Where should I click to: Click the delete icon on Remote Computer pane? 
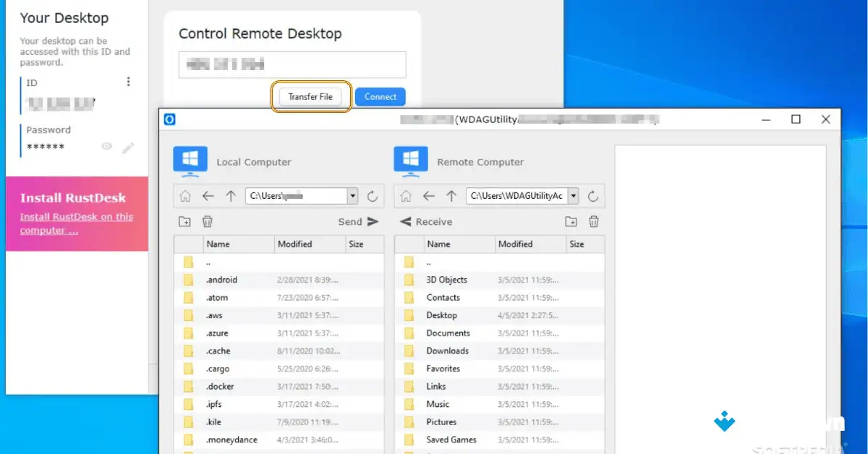click(x=593, y=221)
